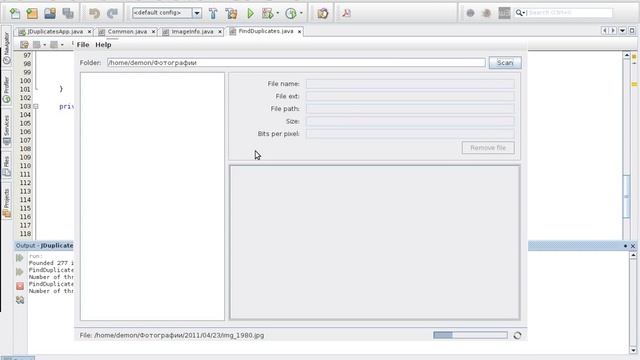The width and height of the screenshot is (640, 360).
Task: Click the File ext field
Action: tap(410, 96)
